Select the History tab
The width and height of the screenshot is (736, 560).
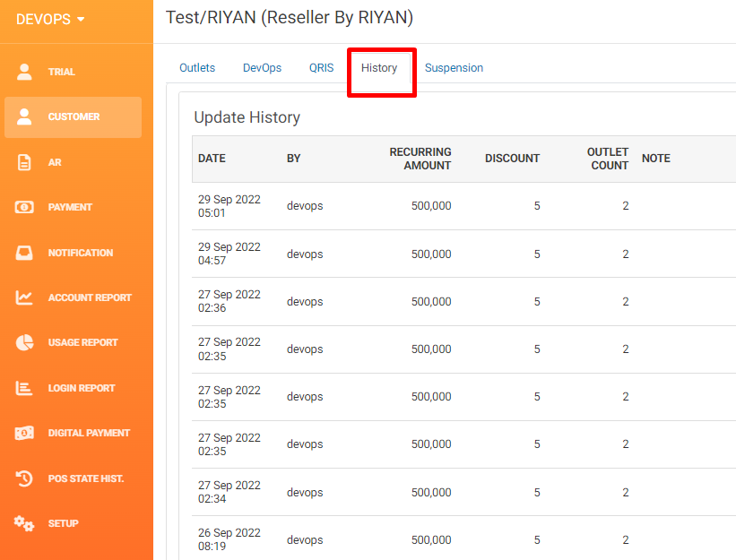tap(379, 68)
